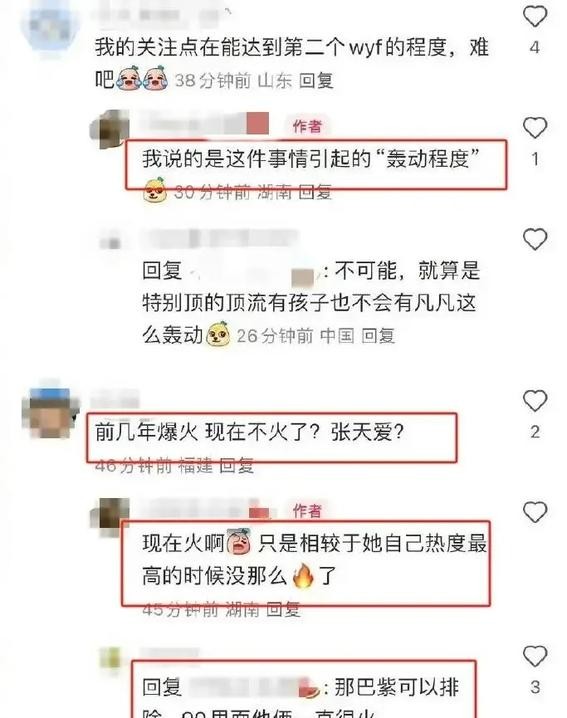Image resolution: width=567 pixels, height=718 pixels.
Task: Like the reply mentioning 巴紫 with 3 likes
Action: coord(534,656)
